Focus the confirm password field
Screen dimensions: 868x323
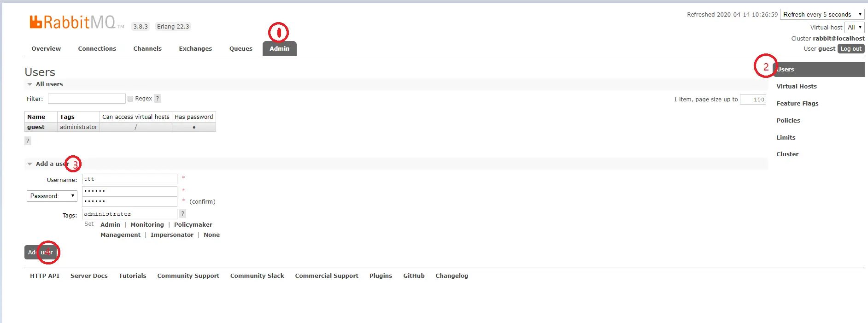point(129,201)
